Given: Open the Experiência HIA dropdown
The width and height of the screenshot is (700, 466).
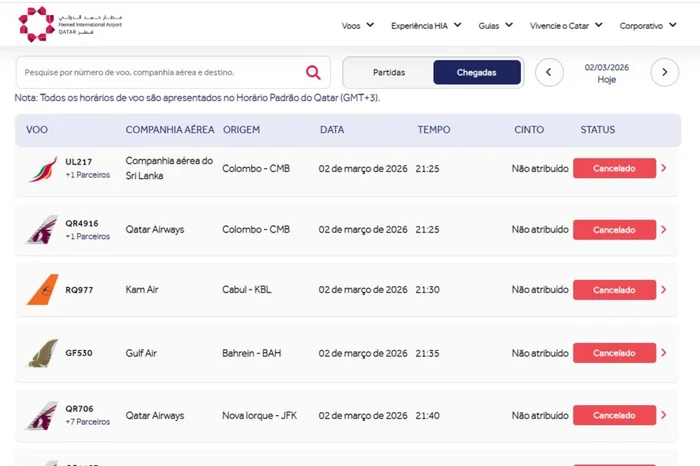Looking at the screenshot, I should 425,25.
